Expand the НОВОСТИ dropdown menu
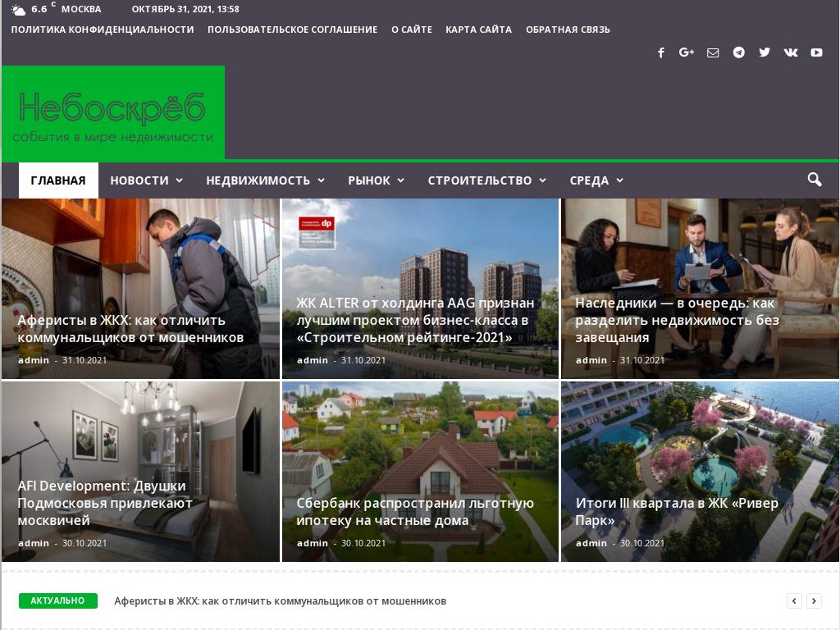840x630 pixels. tap(146, 180)
